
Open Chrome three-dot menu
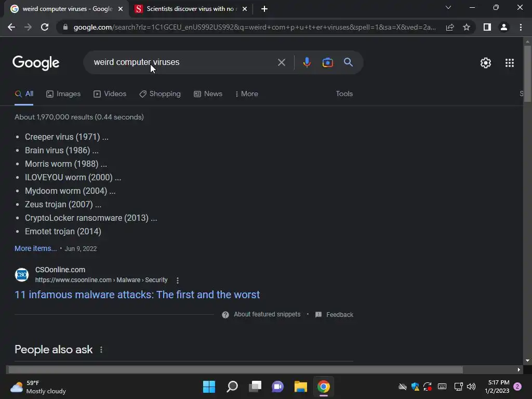coord(521,27)
